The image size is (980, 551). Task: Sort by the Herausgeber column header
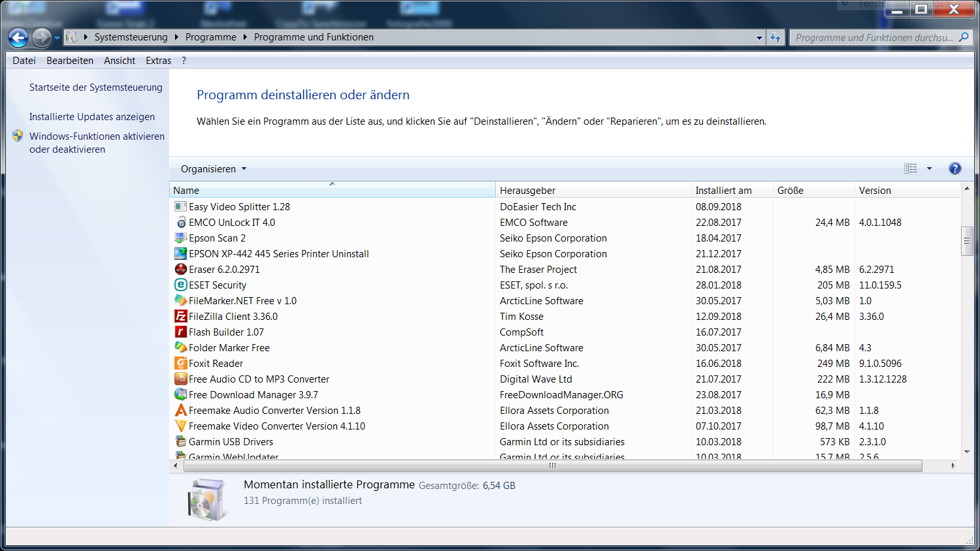(x=593, y=191)
